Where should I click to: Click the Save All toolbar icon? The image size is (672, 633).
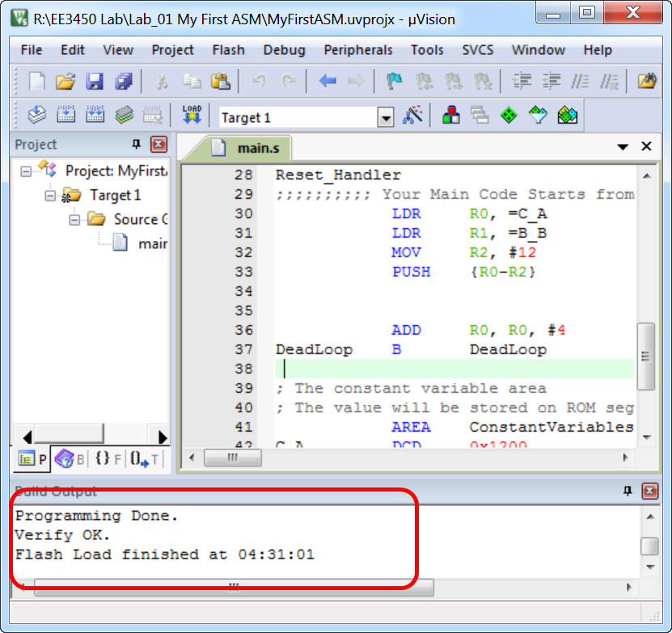124,81
